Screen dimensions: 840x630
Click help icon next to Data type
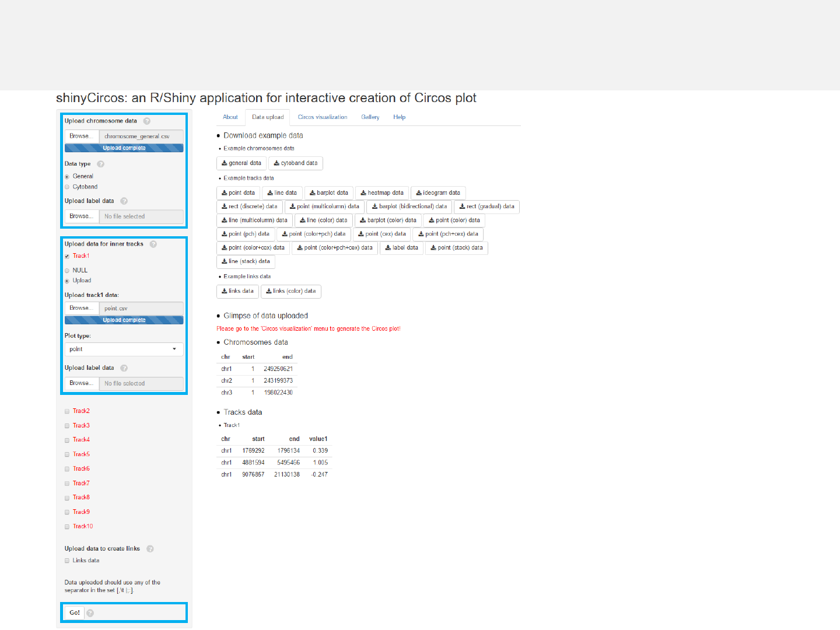(x=100, y=164)
